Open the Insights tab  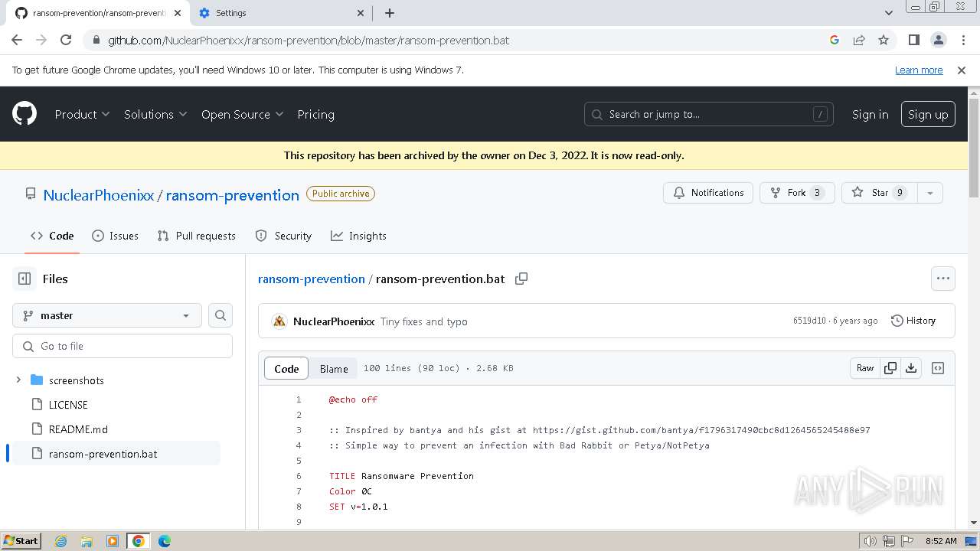tap(358, 236)
